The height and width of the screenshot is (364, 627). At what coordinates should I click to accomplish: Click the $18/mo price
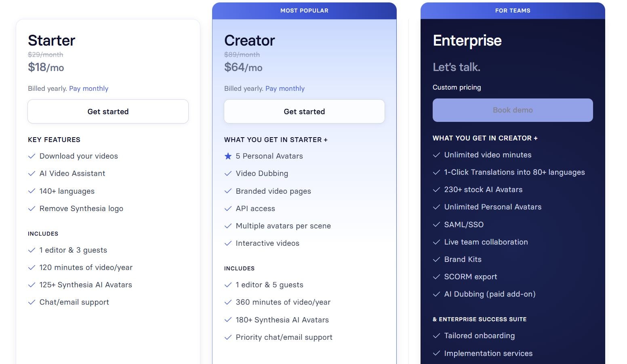tap(46, 67)
